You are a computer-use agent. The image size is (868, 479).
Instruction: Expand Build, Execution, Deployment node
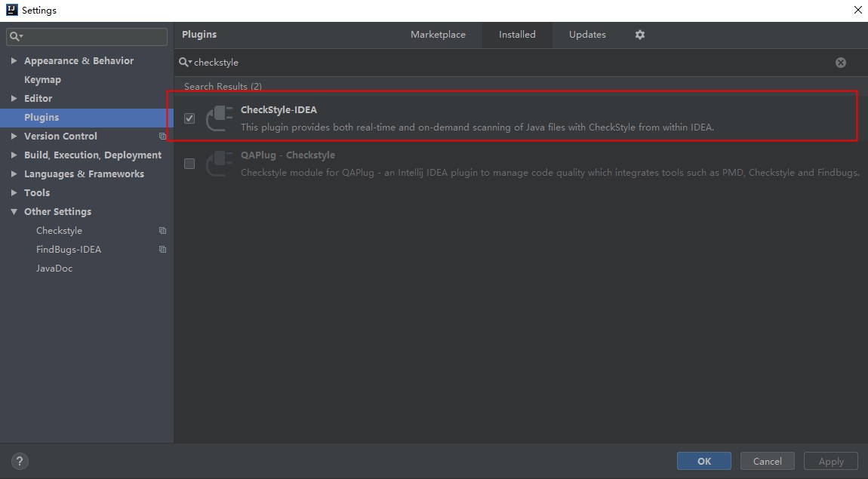click(x=14, y=155)
